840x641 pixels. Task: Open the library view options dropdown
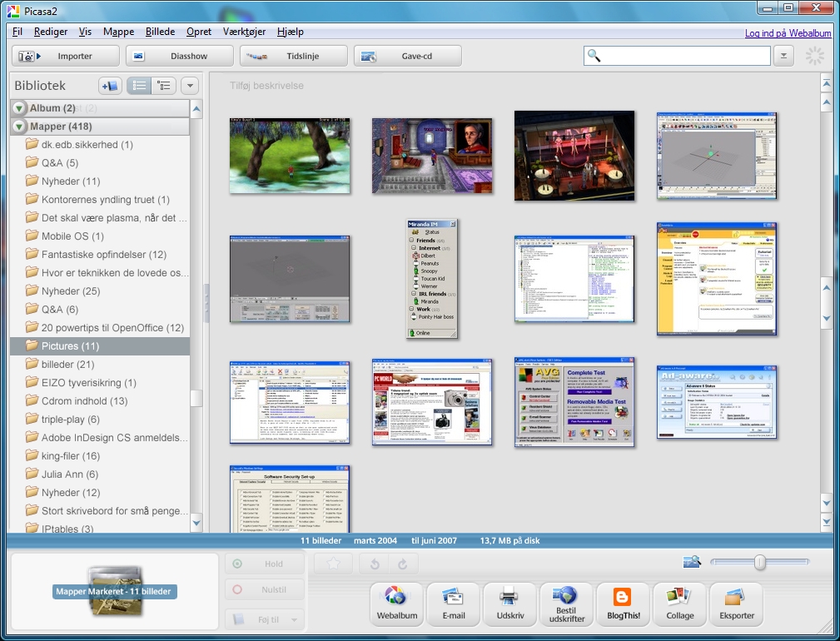point(190,86)
